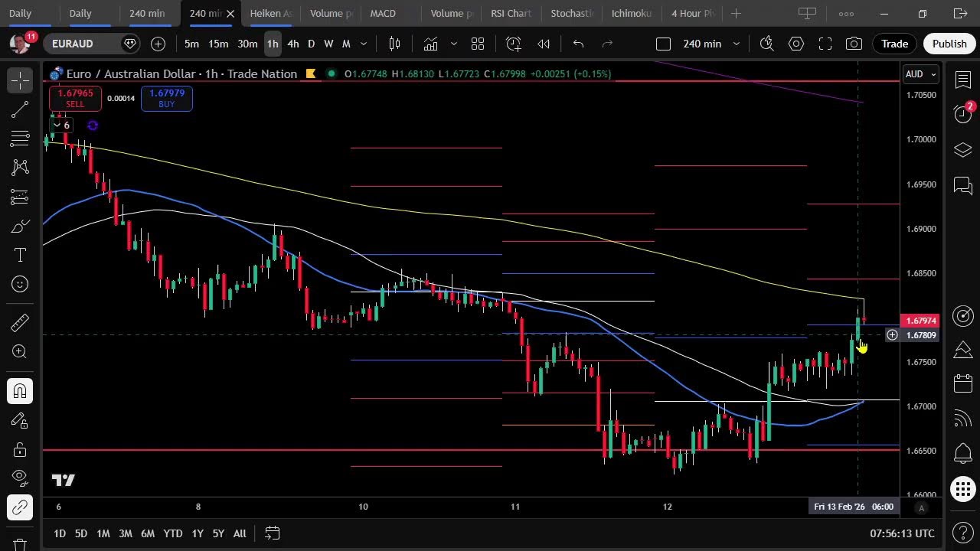
Task: Click the 1.67979 BUY button
Action: [x=166, y=98]
